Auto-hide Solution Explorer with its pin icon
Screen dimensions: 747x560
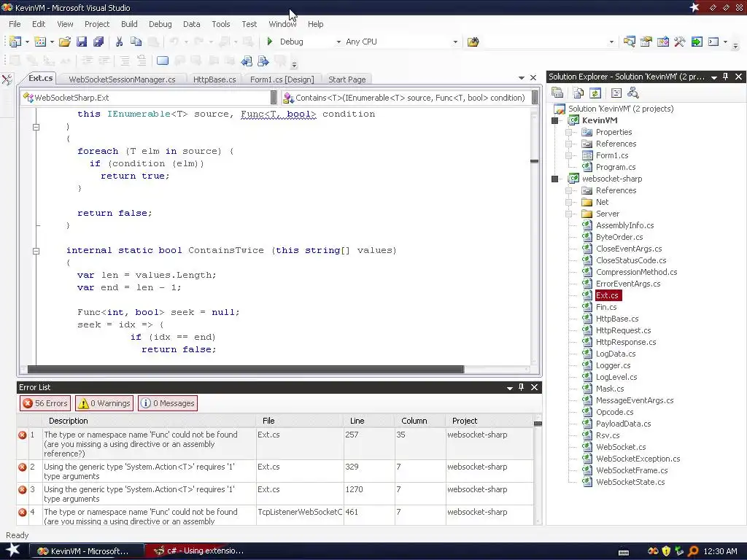[x=726, y=77]
